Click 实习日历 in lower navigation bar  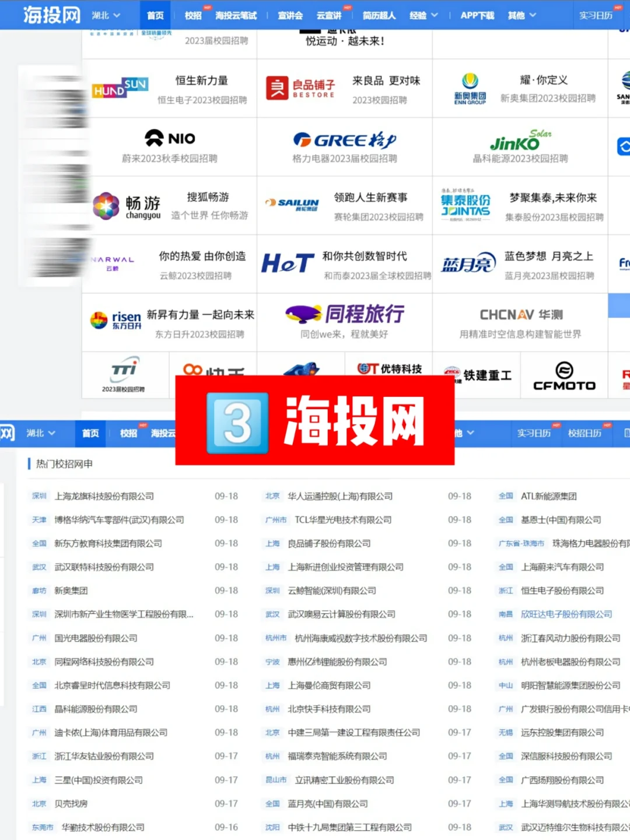(534, 433)
